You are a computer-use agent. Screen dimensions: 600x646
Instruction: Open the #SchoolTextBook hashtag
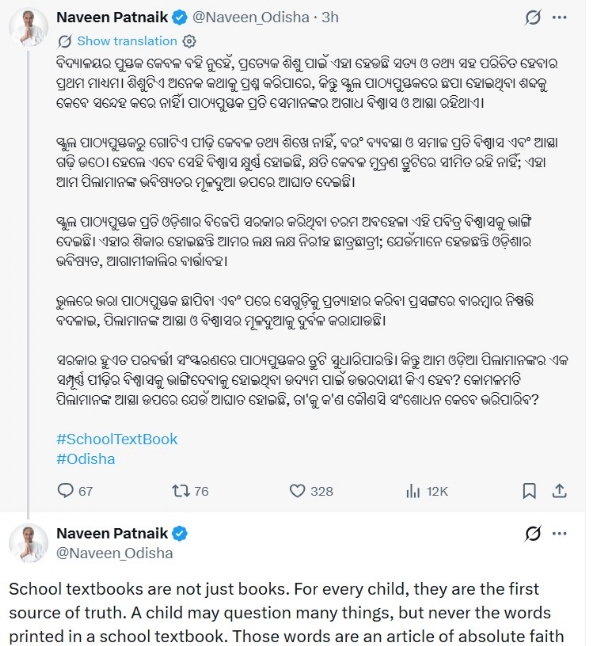pyautogui.click(x=117, y=439)
